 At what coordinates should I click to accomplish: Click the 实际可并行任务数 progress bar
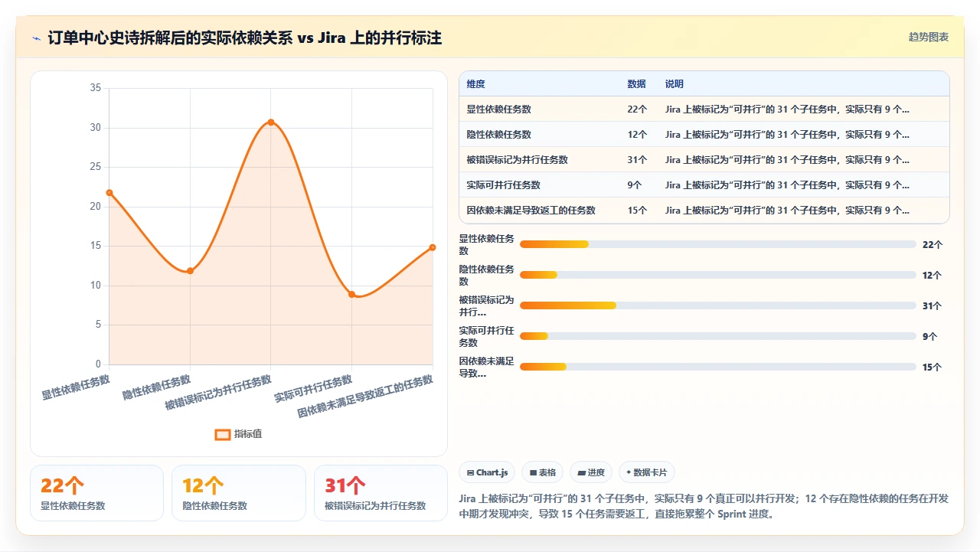pyautogui.click(x=718, y=336)
